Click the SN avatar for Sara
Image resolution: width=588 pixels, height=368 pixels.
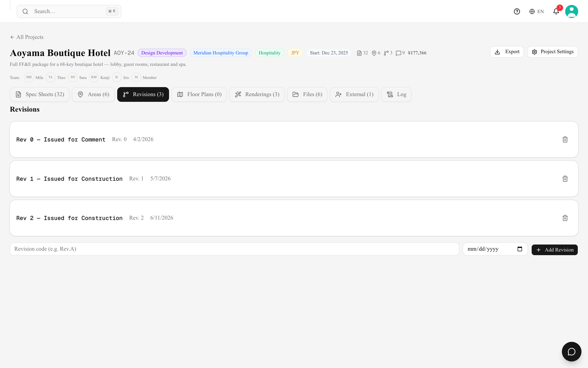tap(73, 77)
